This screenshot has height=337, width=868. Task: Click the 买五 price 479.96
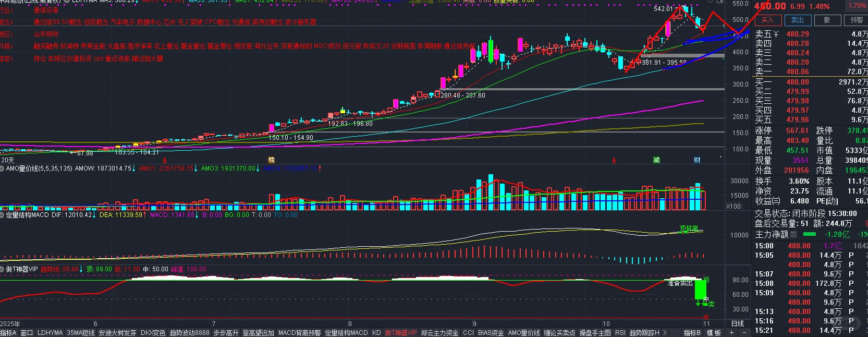(x=798, y=119)
